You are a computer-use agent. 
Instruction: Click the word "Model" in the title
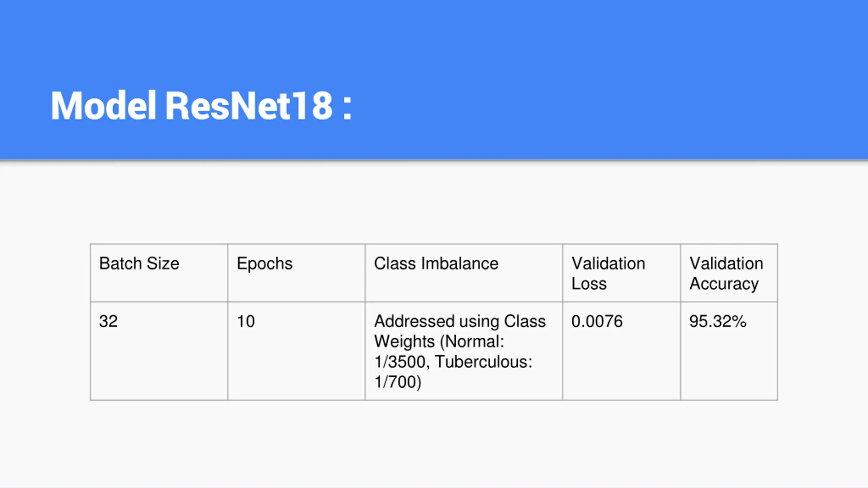pyautogui.click(x=103, y=106)
